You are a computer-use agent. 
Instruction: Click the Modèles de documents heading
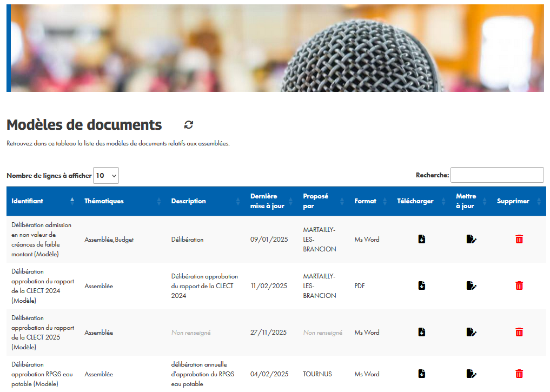click(84, 125)
